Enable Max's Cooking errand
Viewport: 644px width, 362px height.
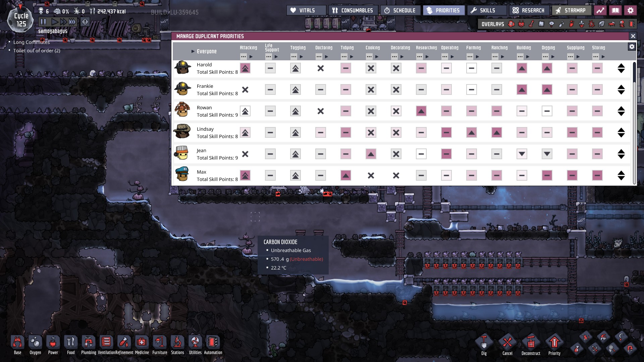coord(371,175)
